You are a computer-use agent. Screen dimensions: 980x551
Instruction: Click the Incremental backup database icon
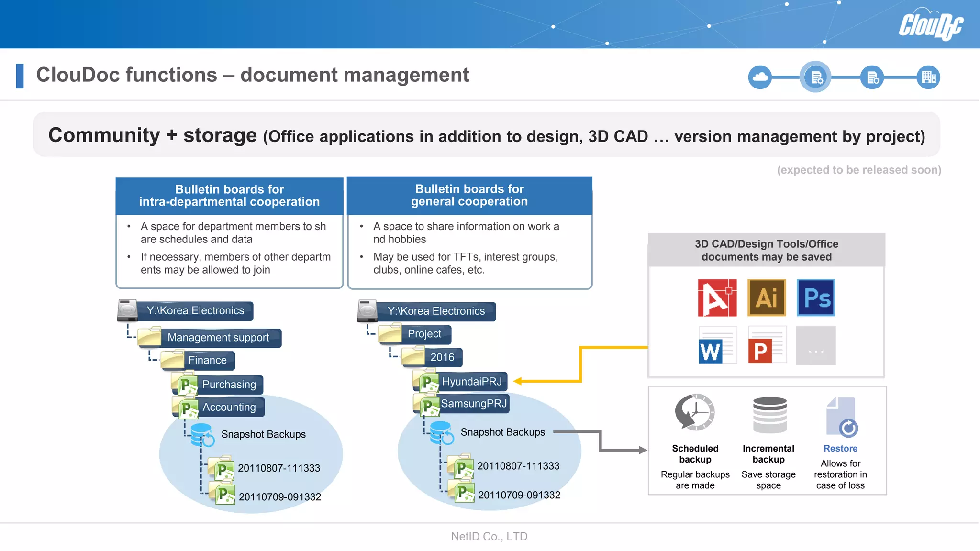tap(769, 414)
